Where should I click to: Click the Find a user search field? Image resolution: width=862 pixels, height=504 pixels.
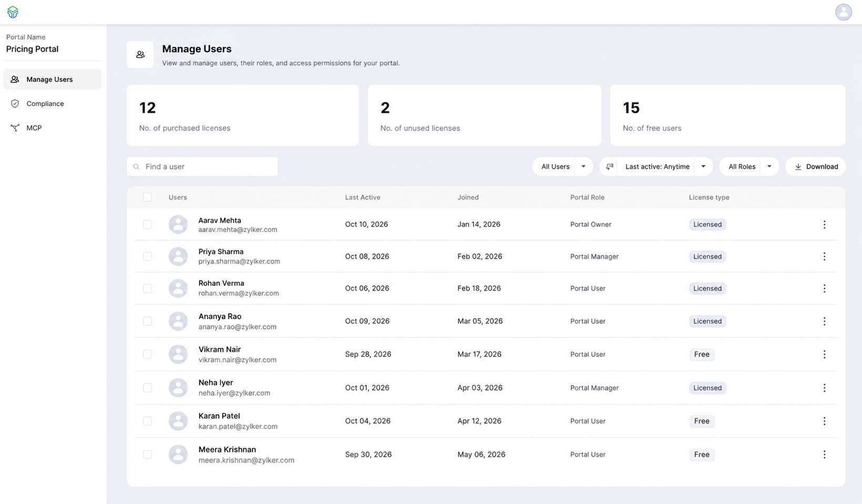point(202,167)
